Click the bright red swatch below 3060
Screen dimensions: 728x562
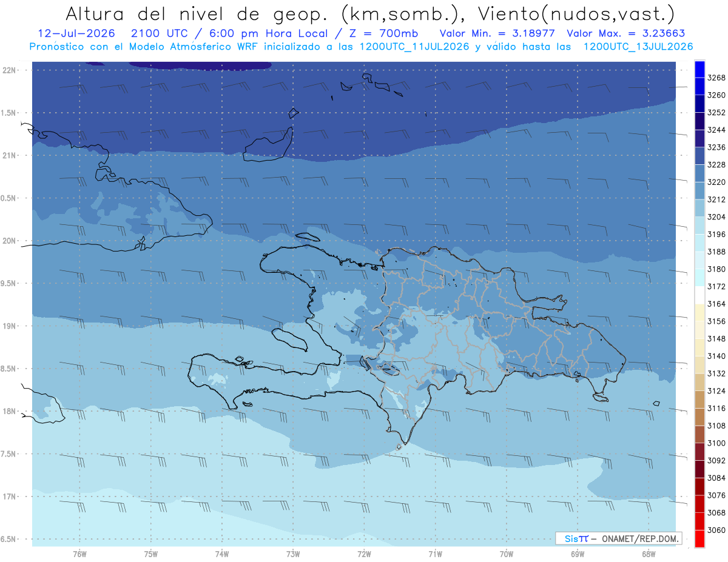tap(699, 538)
